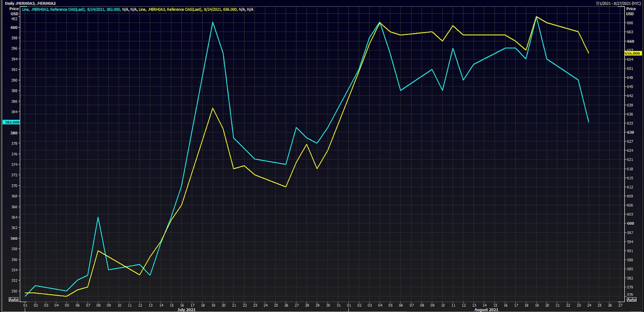Click the cyan .MERH0A2 Reference OAS legend entry
The width and height of the screenshot is (644, 312).
coord(71,9)
